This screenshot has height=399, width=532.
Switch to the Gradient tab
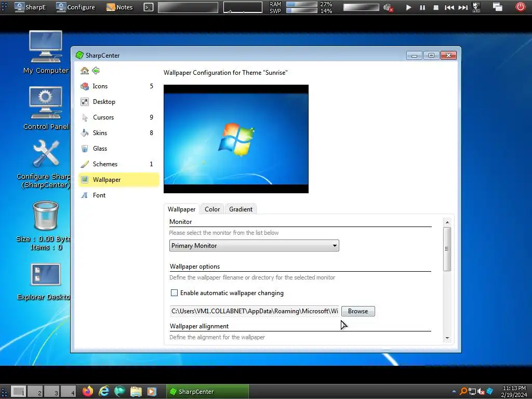pos(241,209)
